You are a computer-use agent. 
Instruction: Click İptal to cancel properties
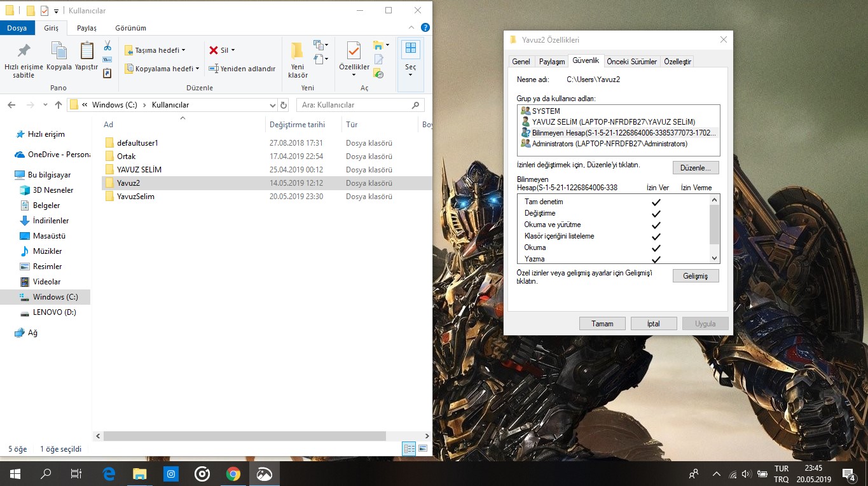[x=654, y=324]
